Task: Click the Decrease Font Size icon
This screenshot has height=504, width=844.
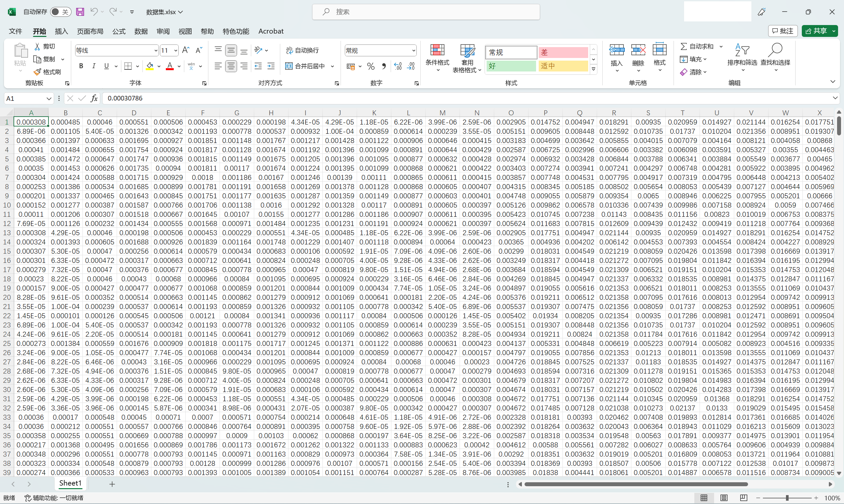Action: (199, 50)
